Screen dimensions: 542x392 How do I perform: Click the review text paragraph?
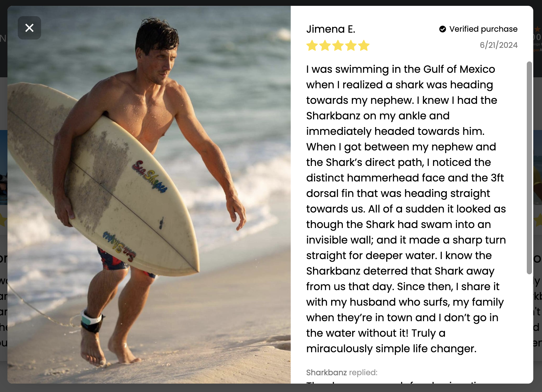tap(406, 209)
